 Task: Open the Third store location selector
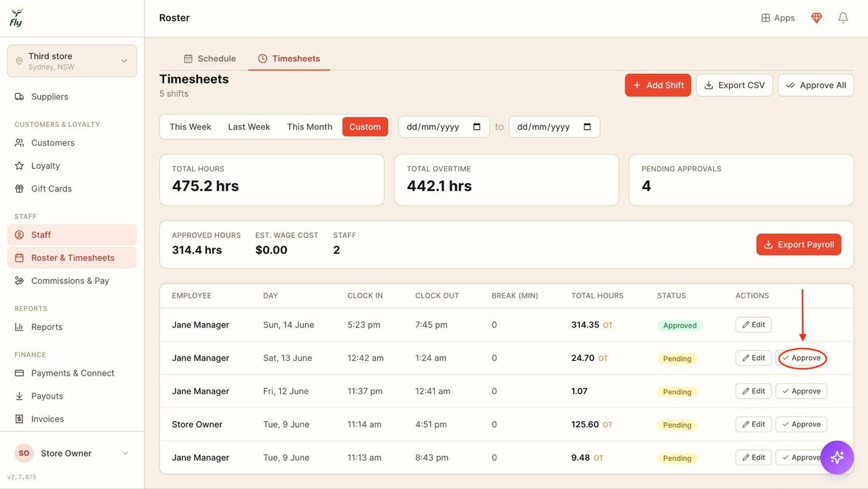pyautogui.click(x=72, y=61)
